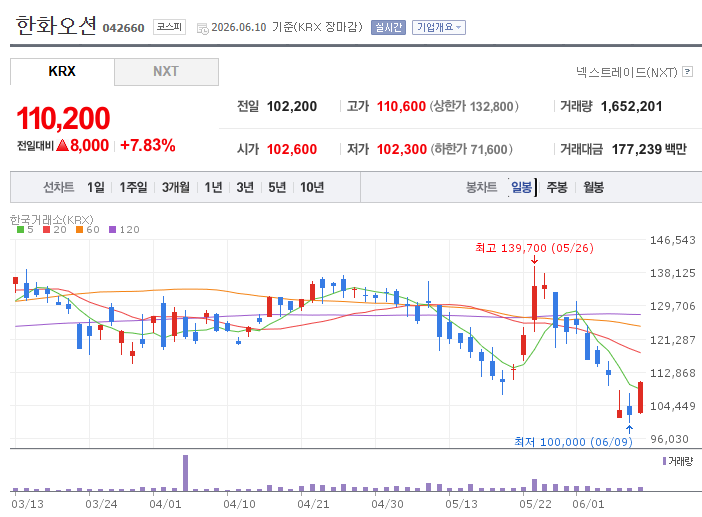This screenshot has height=517, width=702.
Task: Click the 최고 139,700 (05/26) marker
Action: 534,248
